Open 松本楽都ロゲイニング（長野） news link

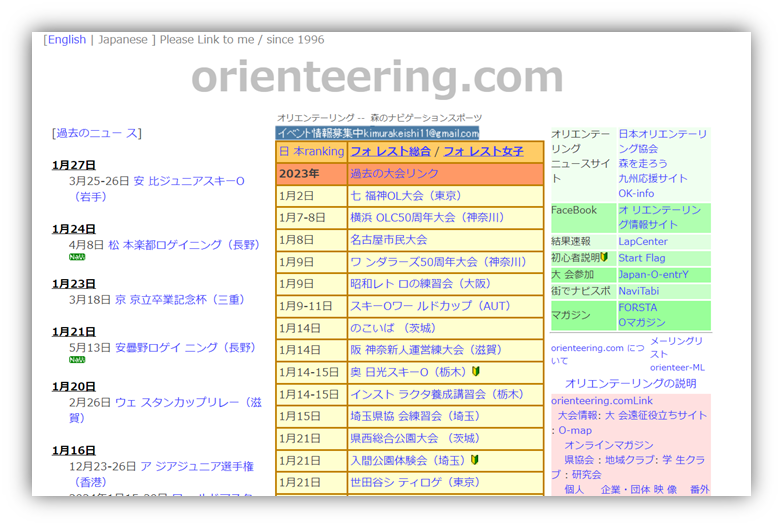click(x=184, y=245)
